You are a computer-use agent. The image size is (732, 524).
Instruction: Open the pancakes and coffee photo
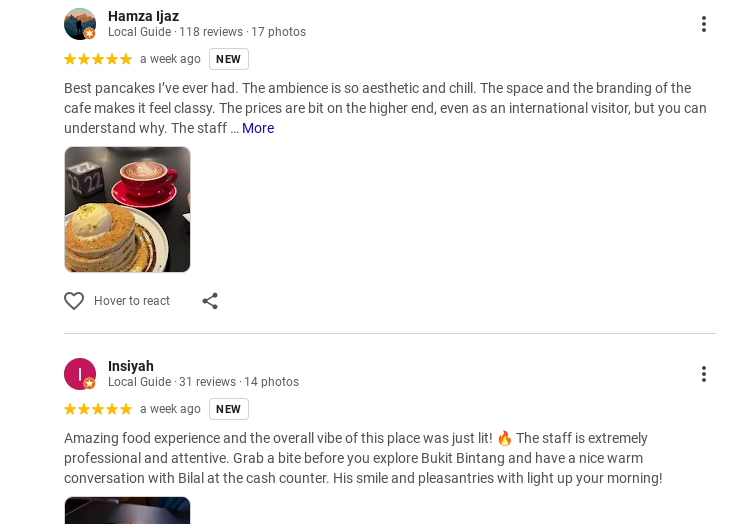click(127, 209)
